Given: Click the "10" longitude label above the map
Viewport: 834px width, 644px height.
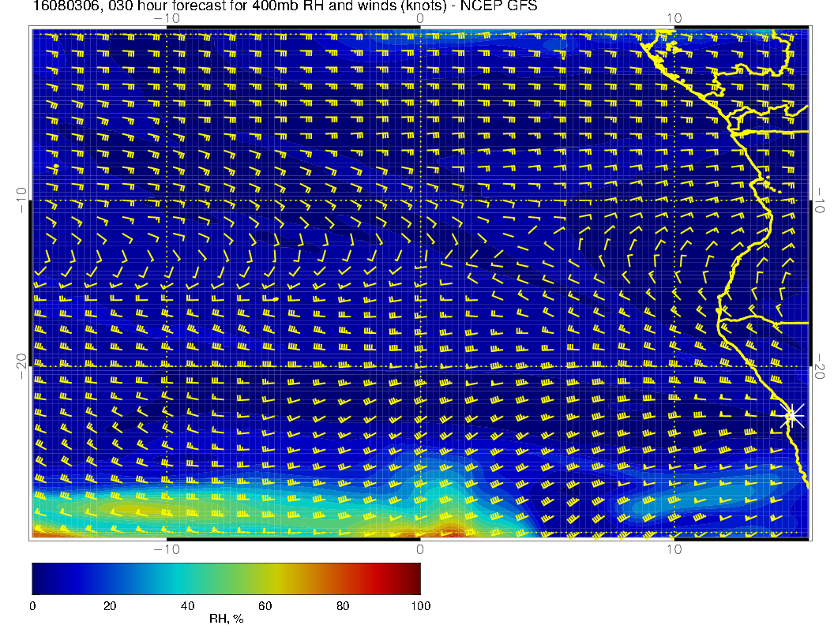Looking at the screenshot, I should (674, 18).
